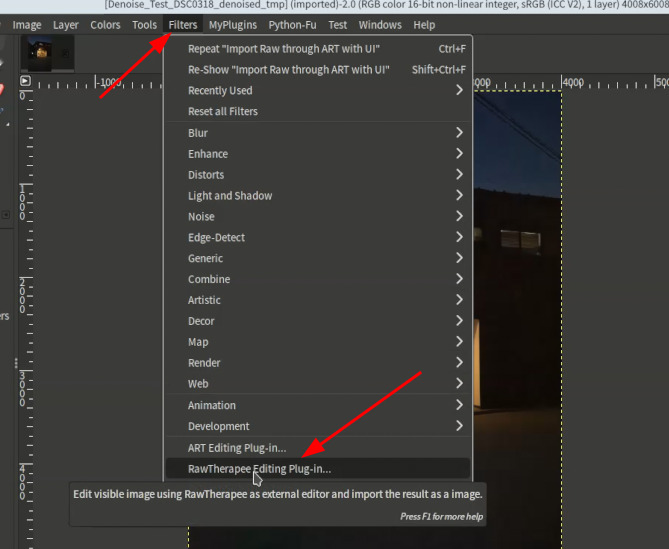The image size is (669, 549).
Task: Open the Windows menu
Action: (x=380, y=25)
